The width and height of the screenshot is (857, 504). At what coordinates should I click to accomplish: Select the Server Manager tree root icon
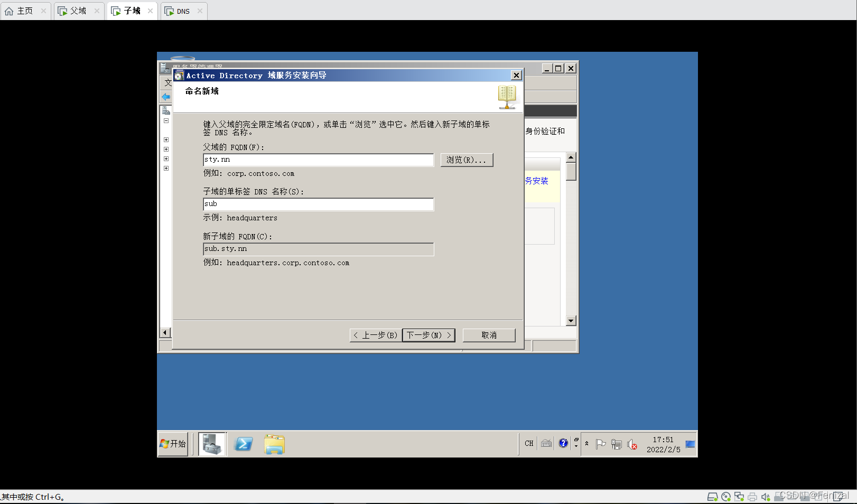(x=166, y=110)
